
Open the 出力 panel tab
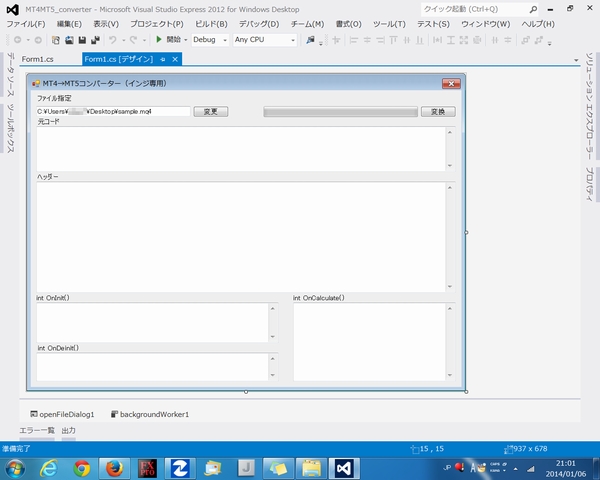[x=68, y=431]
